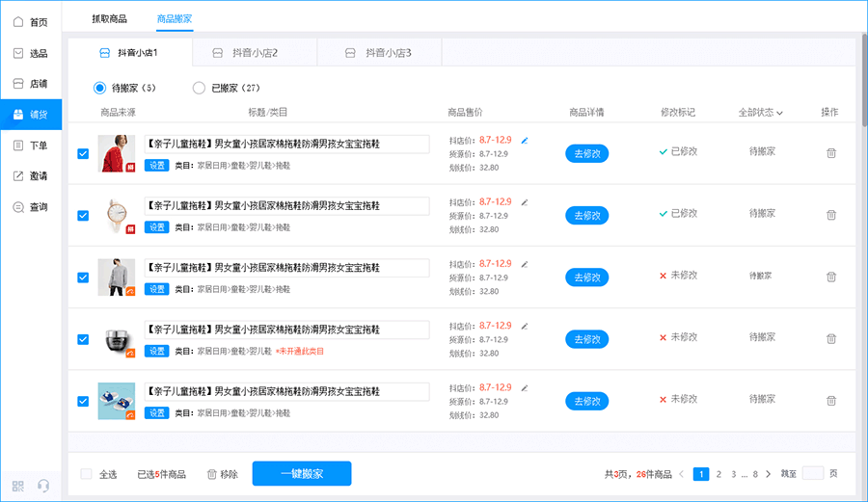Edit price with pencil icon in first row
Screen dimensions: 868x502
(x=525, y=140)
